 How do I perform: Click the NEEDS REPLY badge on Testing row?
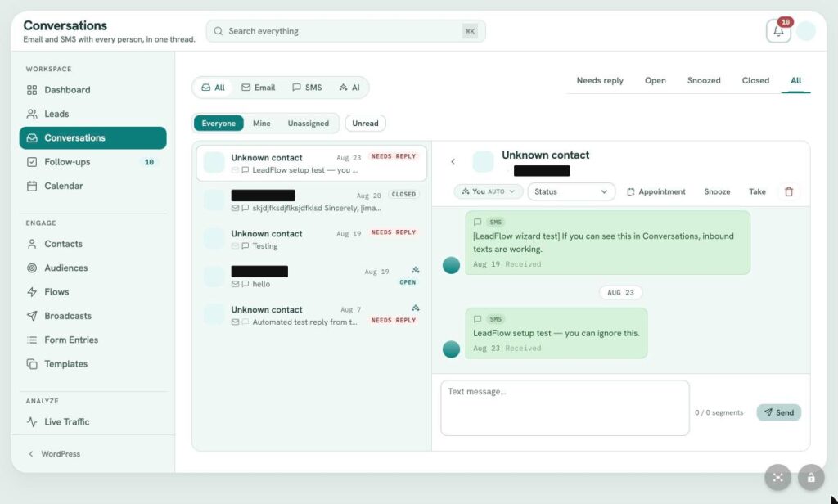click(x=394, y=232)
